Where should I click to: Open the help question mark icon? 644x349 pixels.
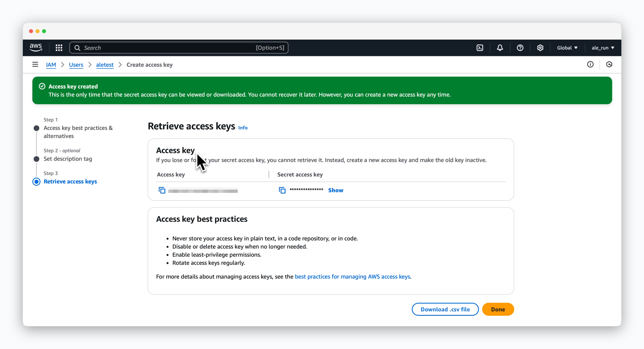(x=520, y=48)
